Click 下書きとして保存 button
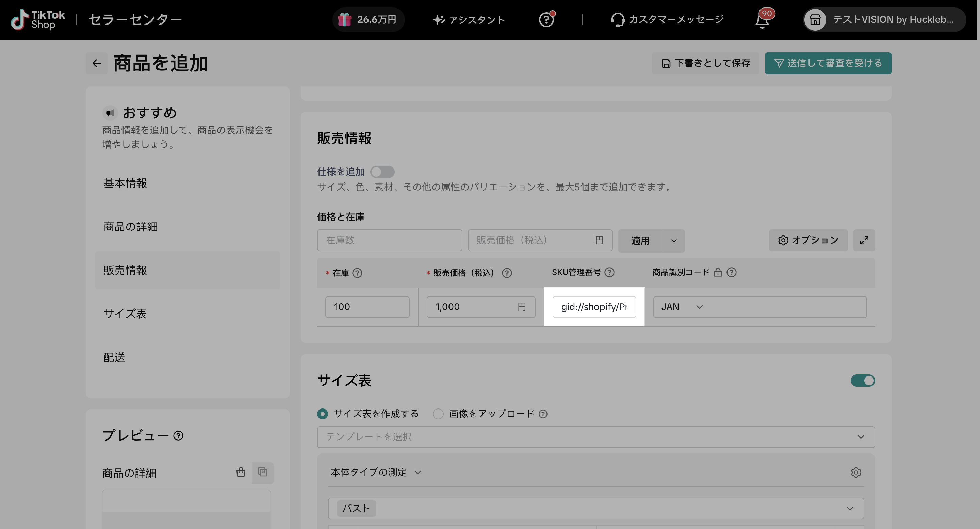 [x=705, y=63]
